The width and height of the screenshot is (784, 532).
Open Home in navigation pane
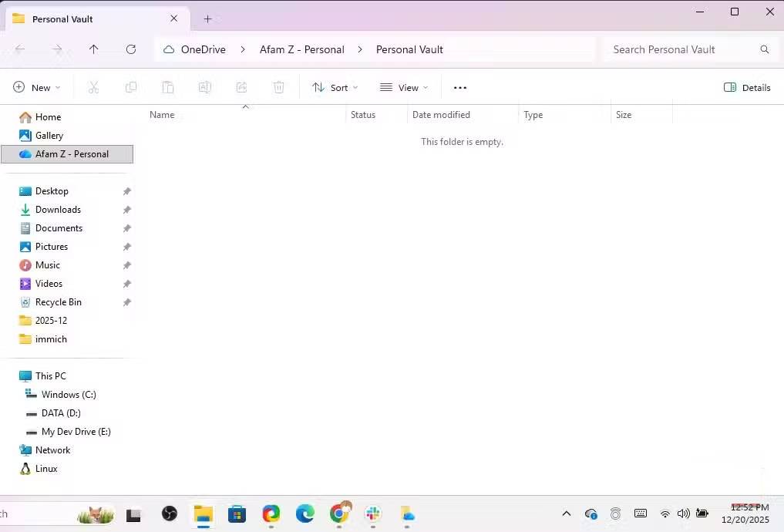(x=48, y=117)
